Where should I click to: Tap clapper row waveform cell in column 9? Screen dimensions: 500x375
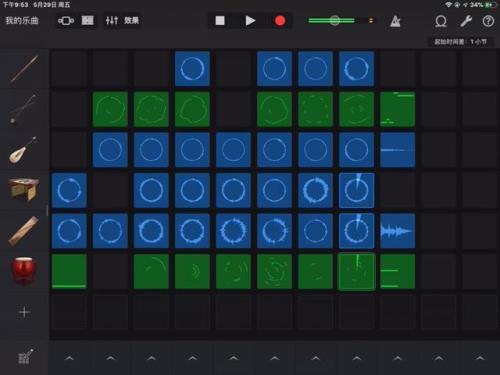coord(398,231)
